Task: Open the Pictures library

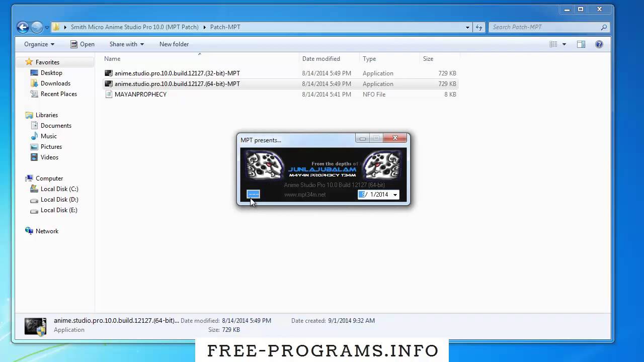Action: 51,147
